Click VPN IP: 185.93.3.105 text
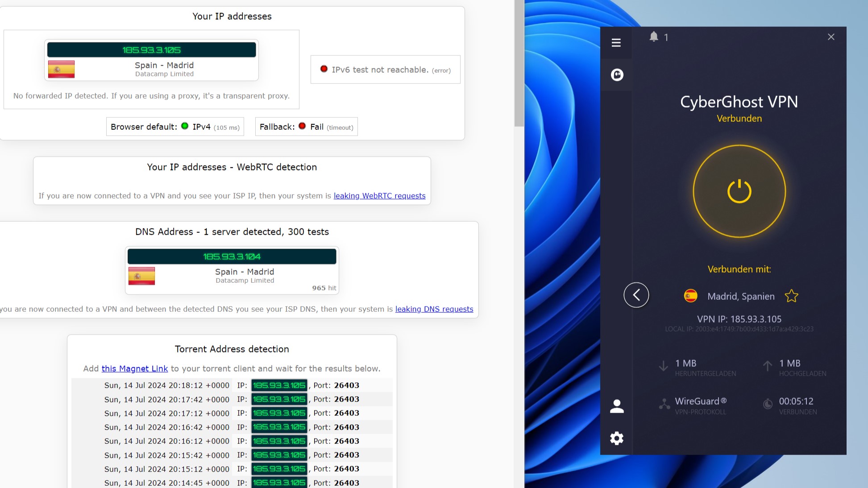 pyautogui.click(x=739, y=319)
